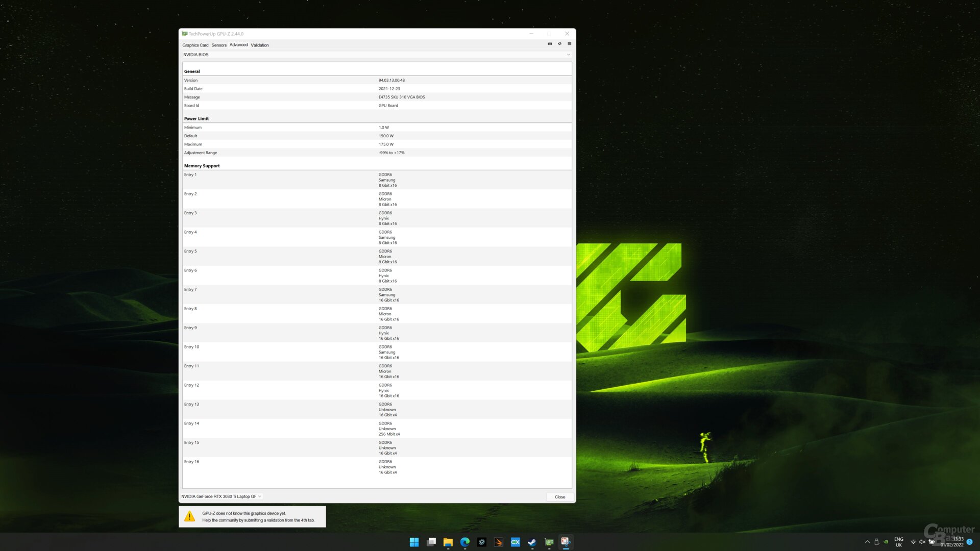Click the Entry 14 memory support row
The image size is (980, 551).
[377, 429]
